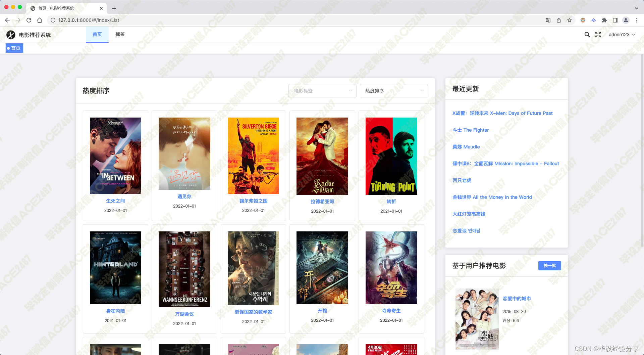Switch to the 首页 nav tab
644x355 pixels.
point(97,34)
